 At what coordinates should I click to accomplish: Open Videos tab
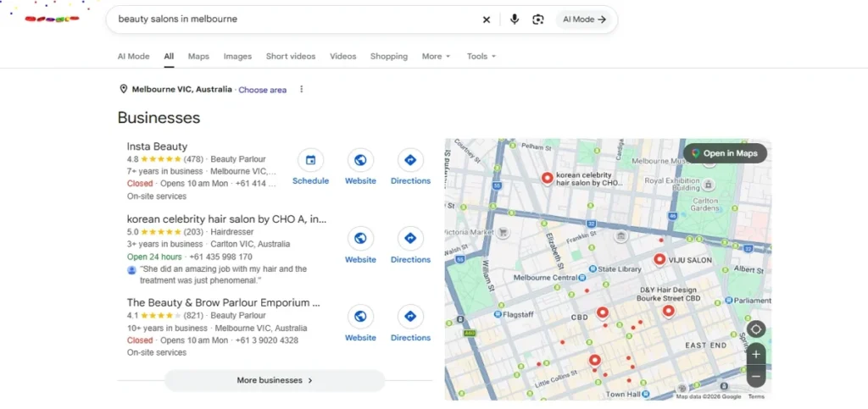pos(343,57)
